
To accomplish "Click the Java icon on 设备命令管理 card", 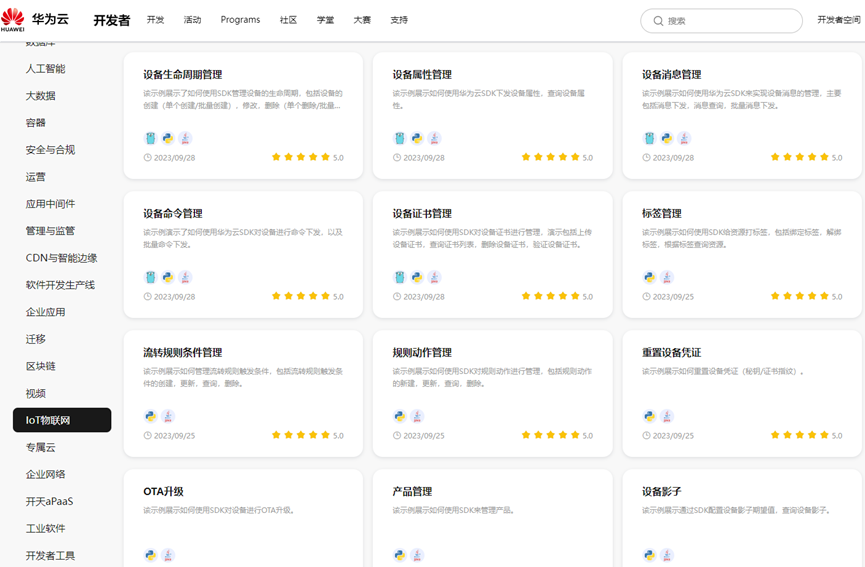I will tap(185, 277).
